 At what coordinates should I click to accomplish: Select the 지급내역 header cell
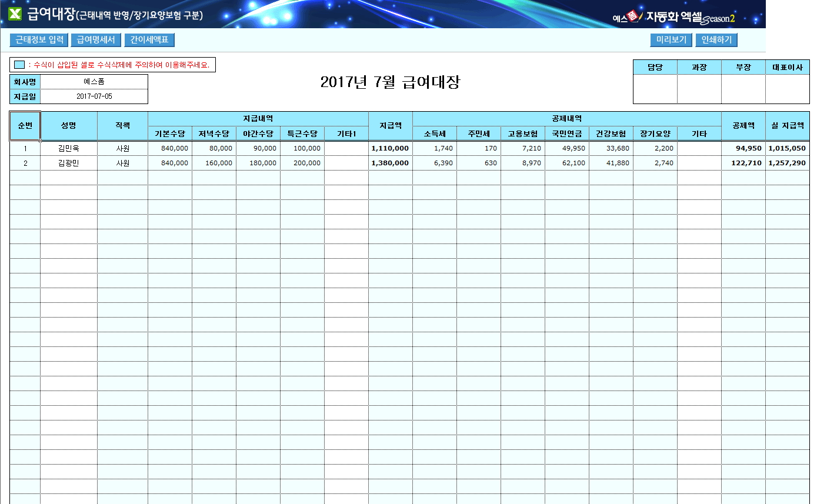(x=258, y=119)
